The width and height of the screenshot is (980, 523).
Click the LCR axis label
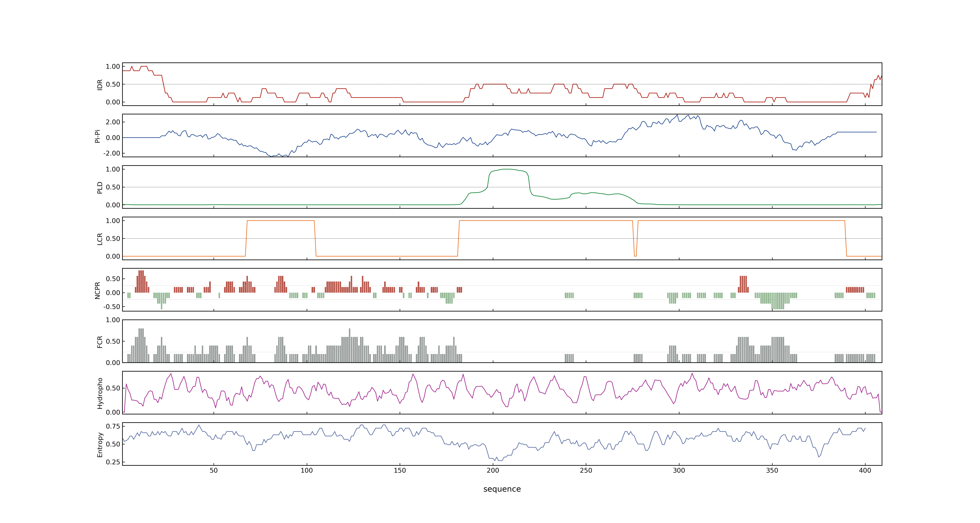coord(100,239)
